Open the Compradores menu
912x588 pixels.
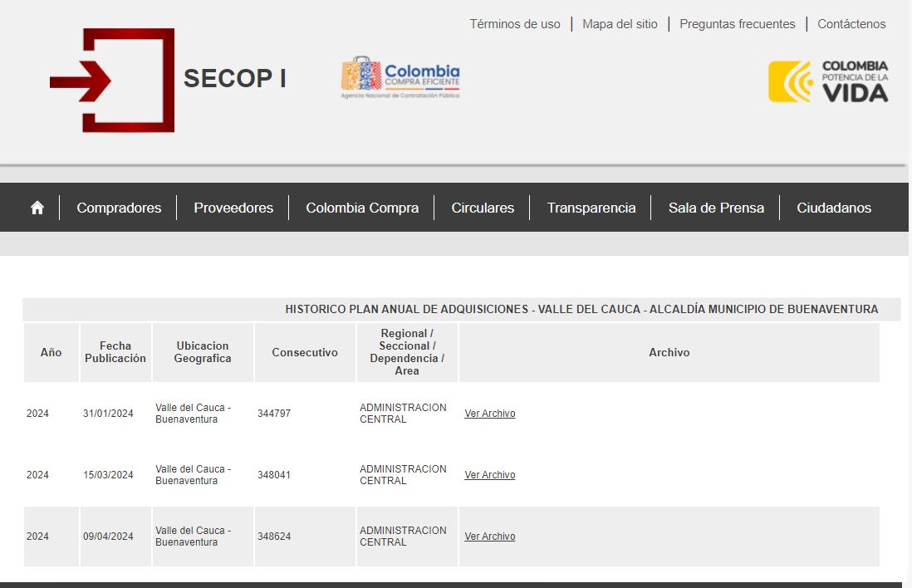(120, 208)
